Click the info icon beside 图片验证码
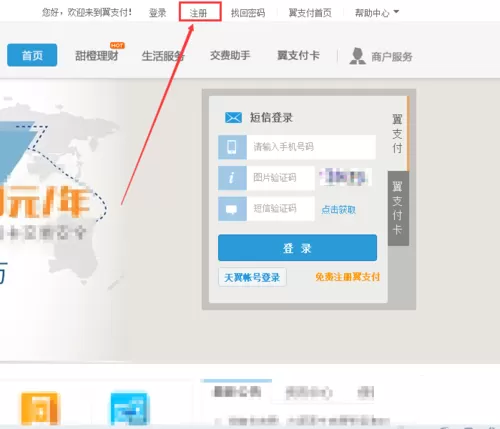500x429 pixels. click(x=232, y=178)
